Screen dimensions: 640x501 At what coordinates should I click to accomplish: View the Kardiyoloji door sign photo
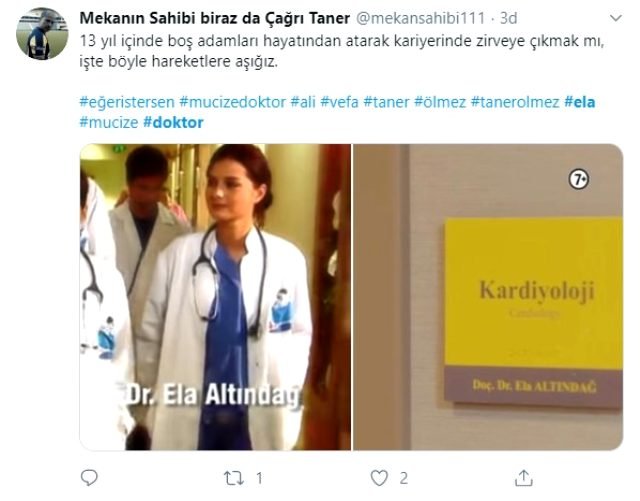[x=488, y=297]
